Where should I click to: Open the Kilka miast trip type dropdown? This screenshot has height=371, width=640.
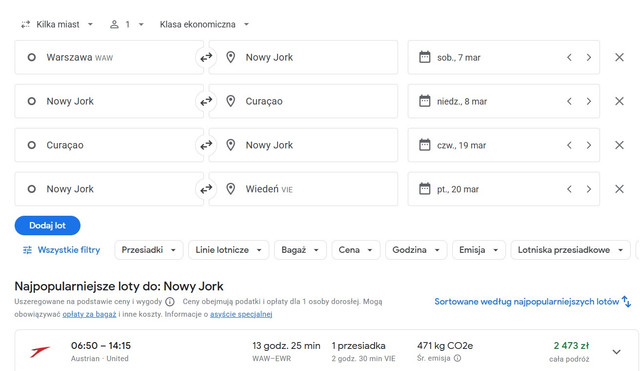(x=57, y=24)
